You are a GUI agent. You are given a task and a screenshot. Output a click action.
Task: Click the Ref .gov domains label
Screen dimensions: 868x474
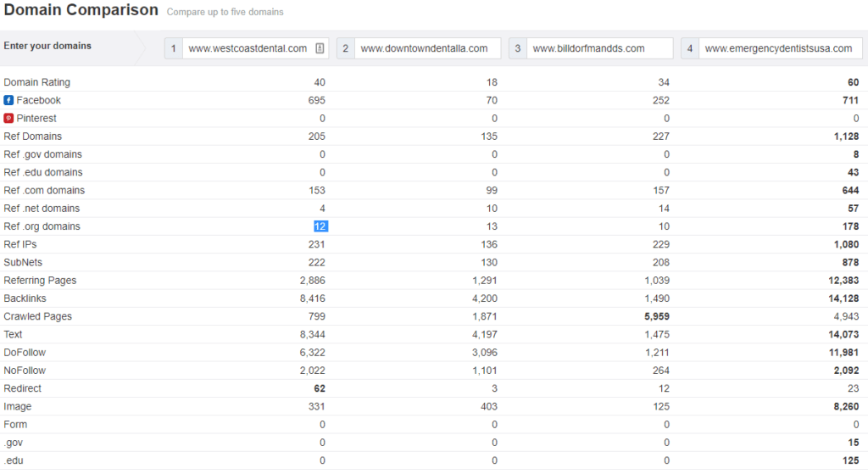tap(42, 154)
